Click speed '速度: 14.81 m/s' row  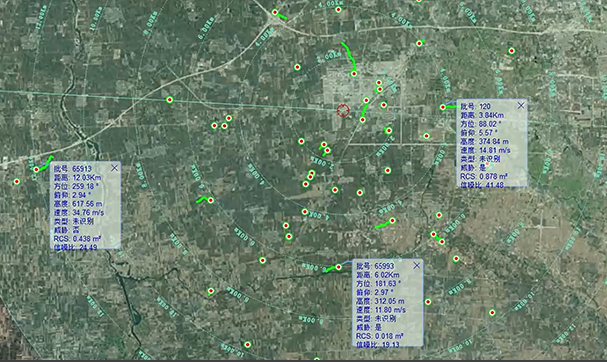(485, 150)
